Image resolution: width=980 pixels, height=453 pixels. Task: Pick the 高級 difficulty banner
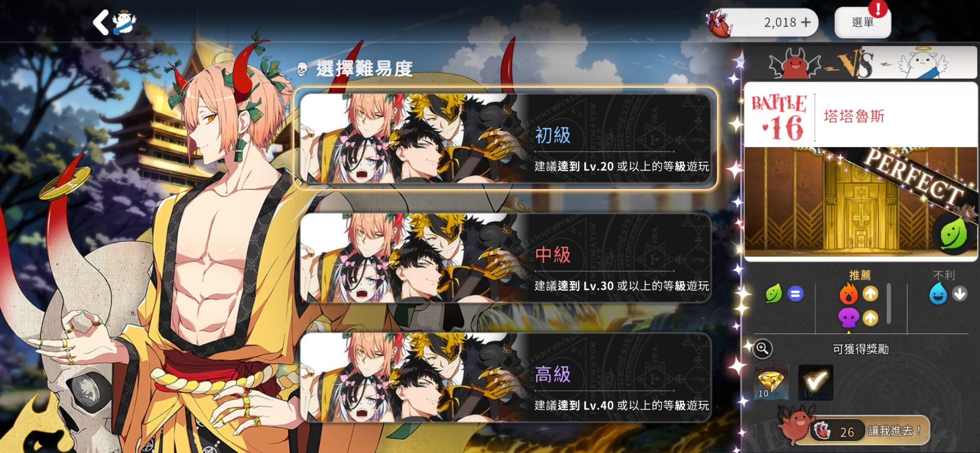(506, 378)
